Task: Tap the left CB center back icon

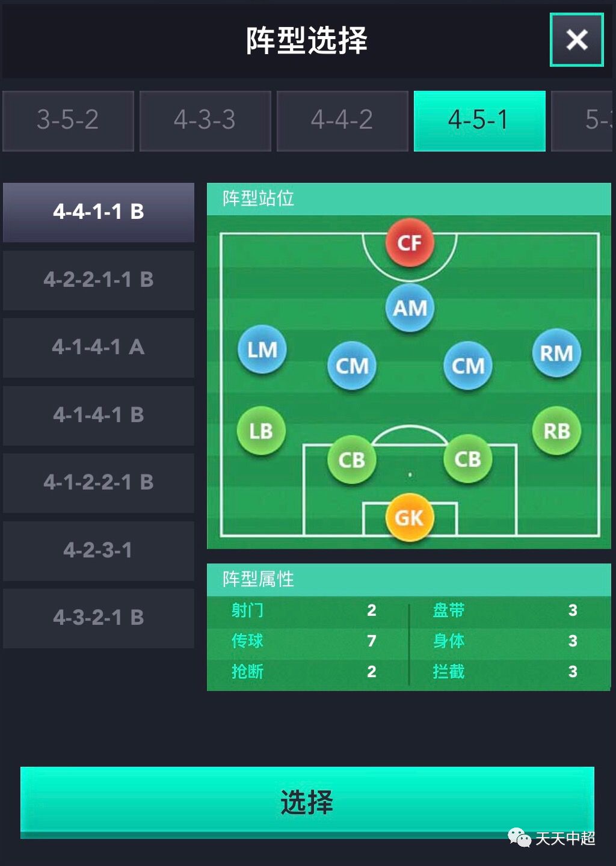Action: point(351,459)
